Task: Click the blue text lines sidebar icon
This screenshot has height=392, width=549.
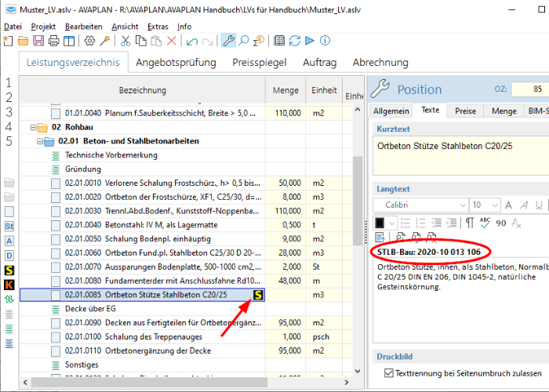Action: [9, 343]
